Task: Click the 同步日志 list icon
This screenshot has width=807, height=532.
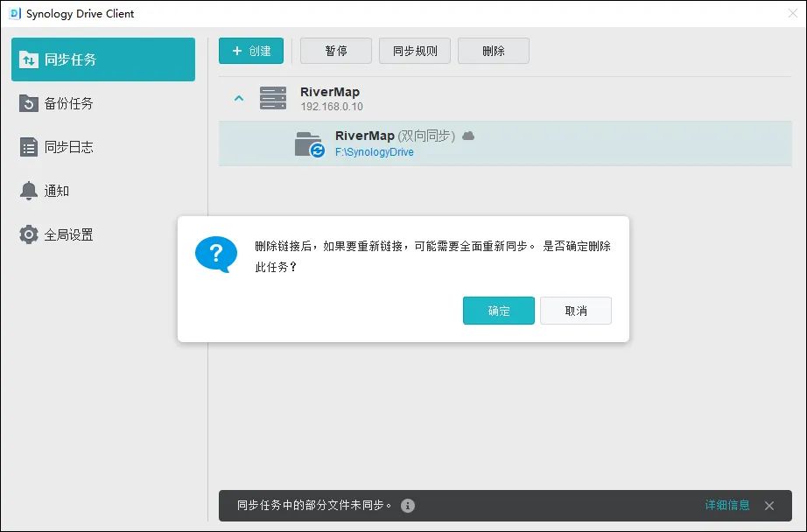Action: click(29, 147)
